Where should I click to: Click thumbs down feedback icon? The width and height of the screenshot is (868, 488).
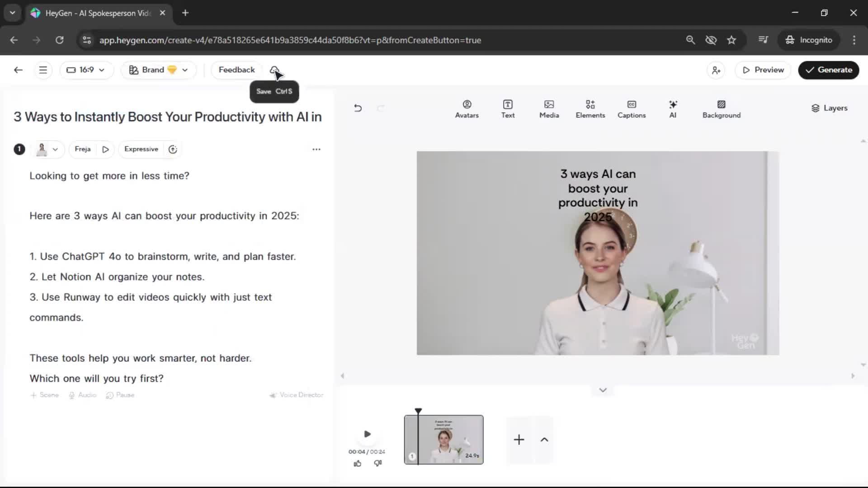pyautogui.click(x=378, y=463)
